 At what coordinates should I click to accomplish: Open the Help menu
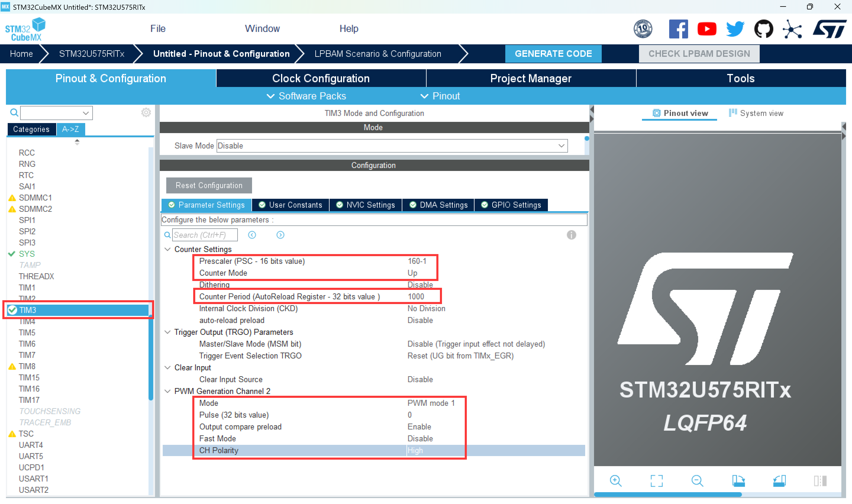[x=349, y=28]
